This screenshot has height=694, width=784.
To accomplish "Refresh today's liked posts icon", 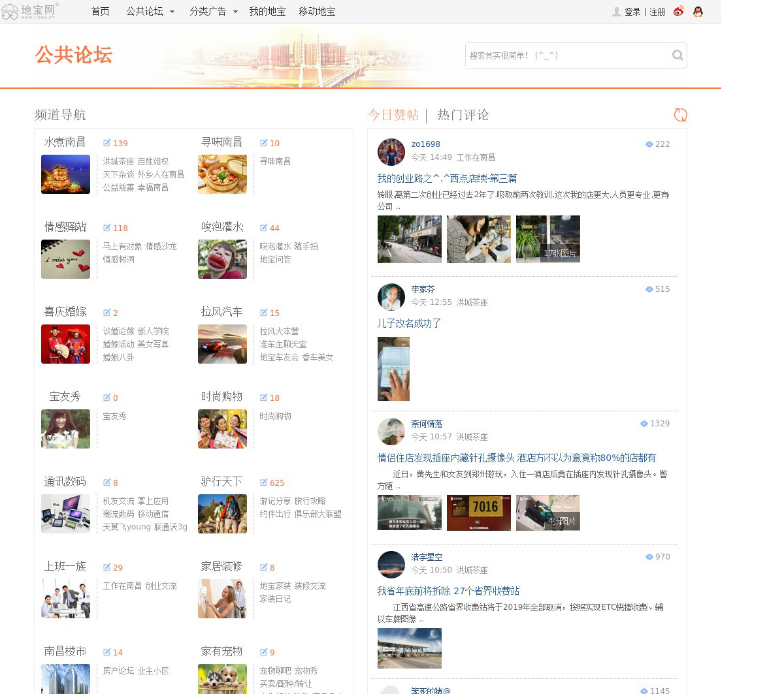I will (x=680, y=115).
